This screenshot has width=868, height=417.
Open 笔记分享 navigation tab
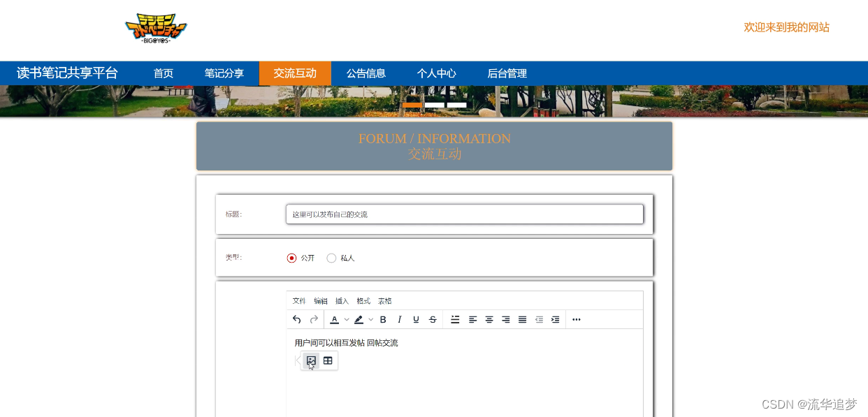[x=224, y=73]
